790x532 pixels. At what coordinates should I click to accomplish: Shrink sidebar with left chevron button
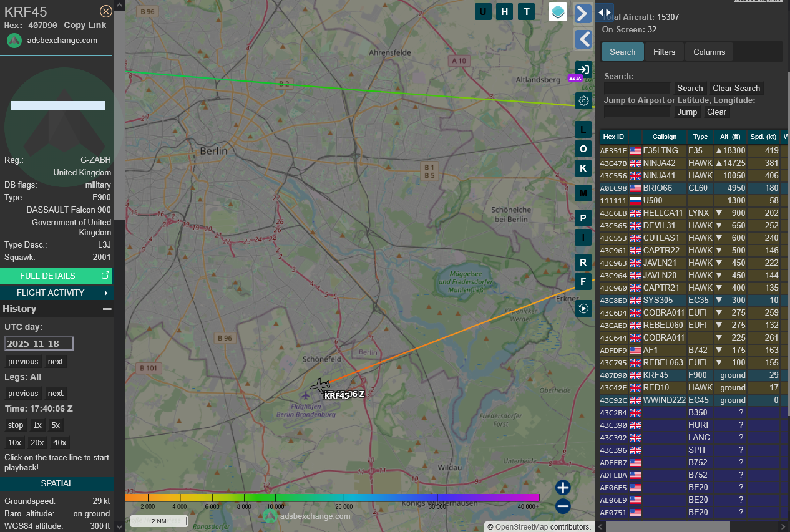tap(583, 39)
